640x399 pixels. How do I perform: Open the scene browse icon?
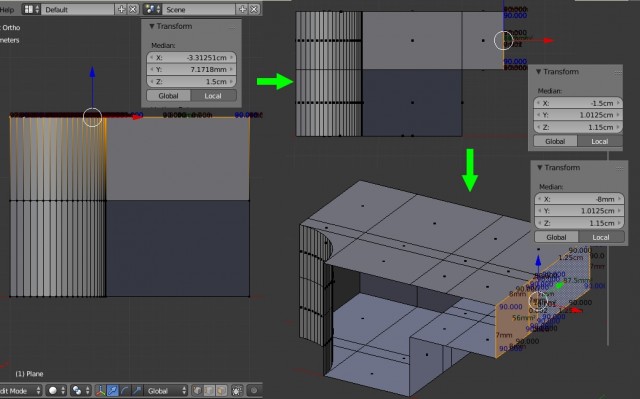(152, 9)
